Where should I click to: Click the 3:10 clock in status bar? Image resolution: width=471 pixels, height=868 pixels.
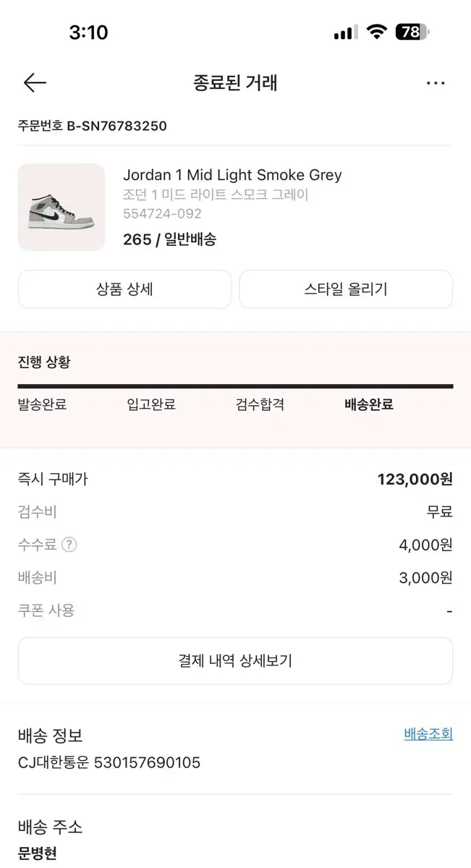point(88,32)
